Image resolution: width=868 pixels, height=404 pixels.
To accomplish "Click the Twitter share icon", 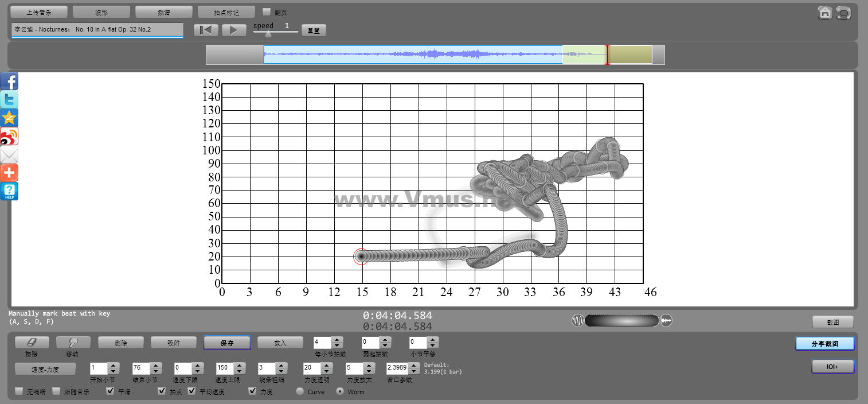I will 9,100.
